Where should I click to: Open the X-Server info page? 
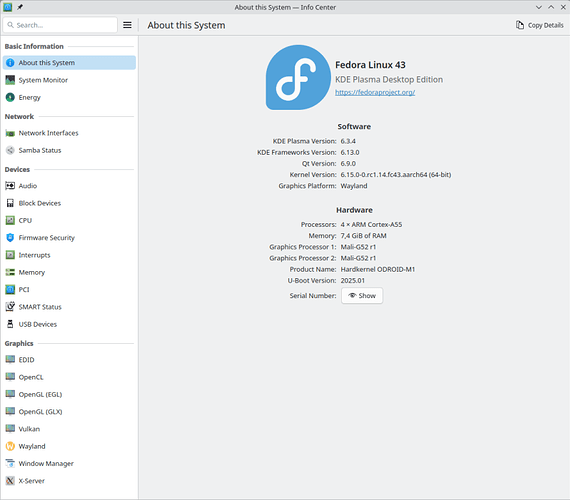click(69, 481)
